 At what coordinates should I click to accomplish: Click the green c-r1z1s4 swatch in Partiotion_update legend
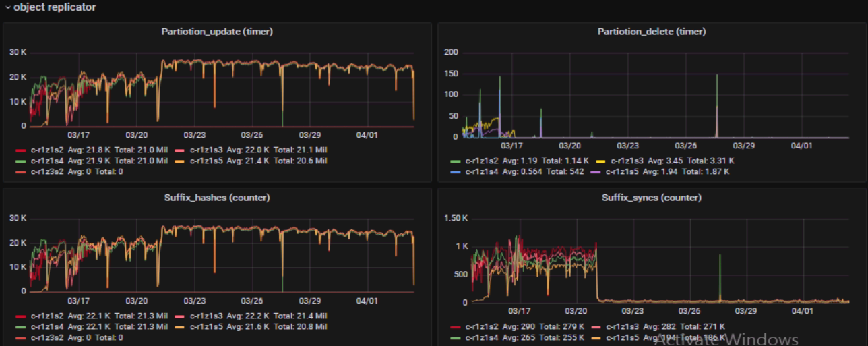(20, 161)
